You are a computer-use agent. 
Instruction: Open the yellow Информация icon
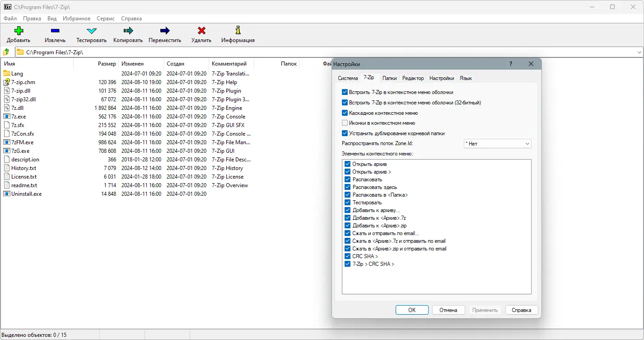(x=238, y=31)
